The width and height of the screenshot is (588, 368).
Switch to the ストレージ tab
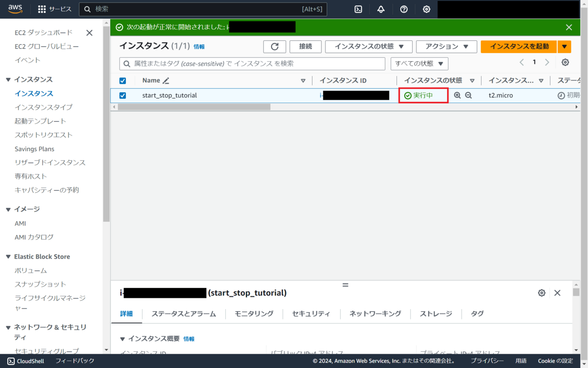coord(436,314)
